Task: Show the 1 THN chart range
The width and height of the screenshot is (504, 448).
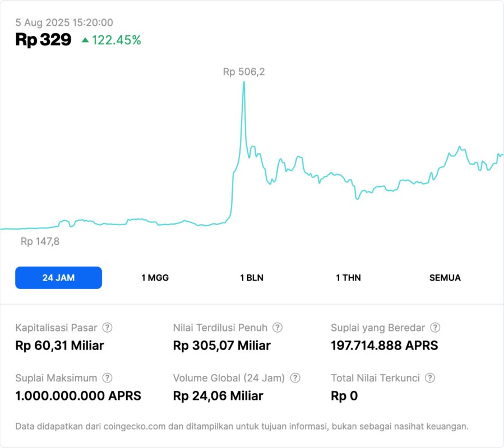Action: coord(348,278)
